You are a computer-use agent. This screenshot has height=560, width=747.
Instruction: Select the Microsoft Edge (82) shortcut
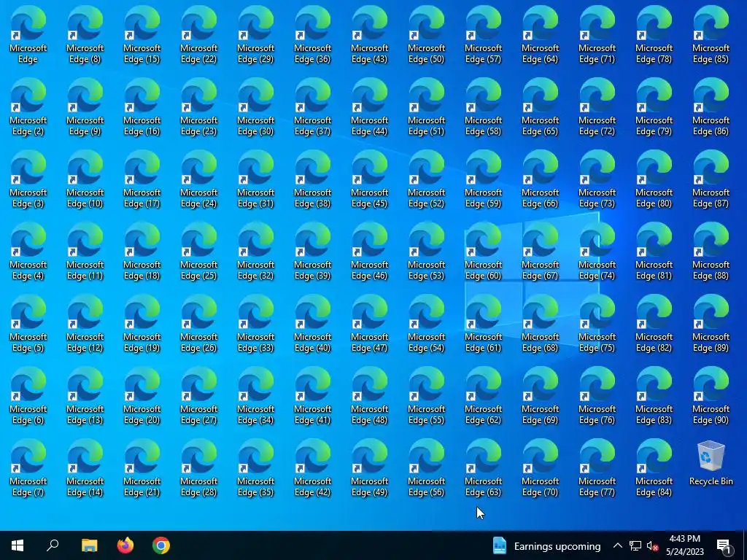[654, 324]
